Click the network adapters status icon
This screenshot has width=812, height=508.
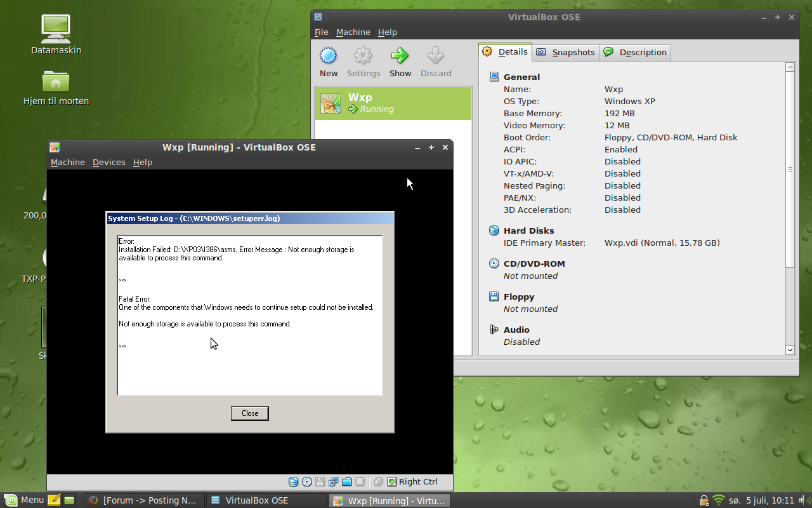[x=334, y=482]
